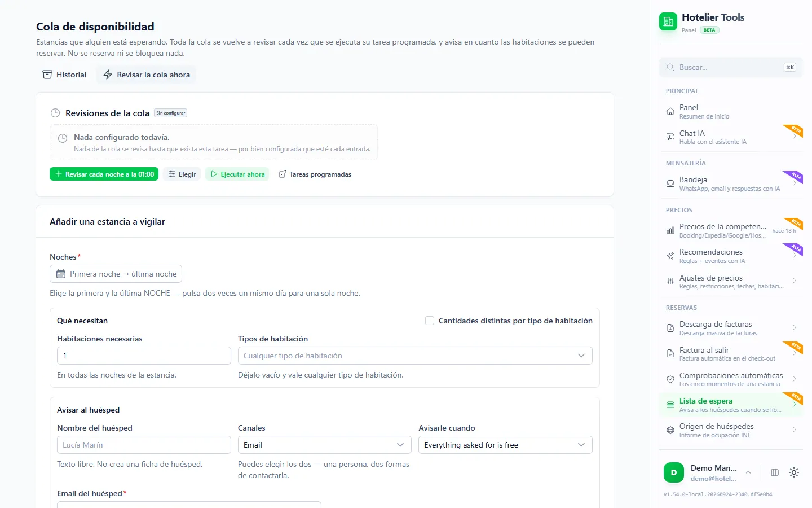
Task: Open the Noches date range picker
Action: [x=116, y=274]
